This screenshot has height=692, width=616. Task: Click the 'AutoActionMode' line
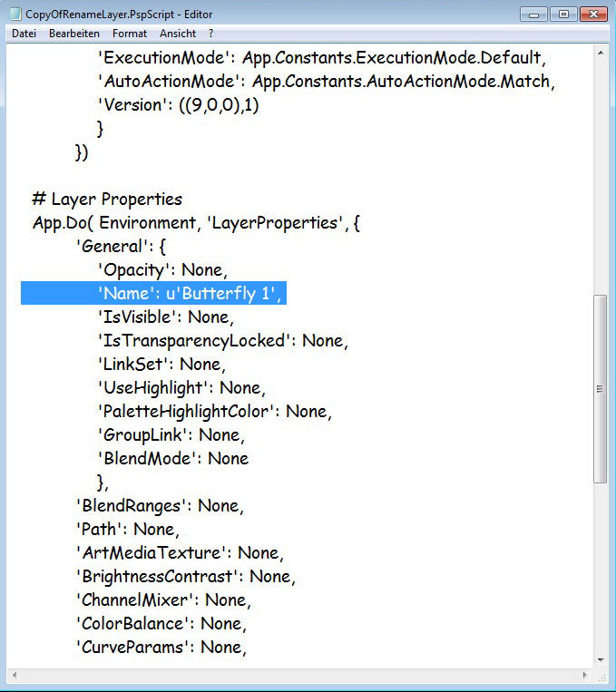click(x=326, y=82)
